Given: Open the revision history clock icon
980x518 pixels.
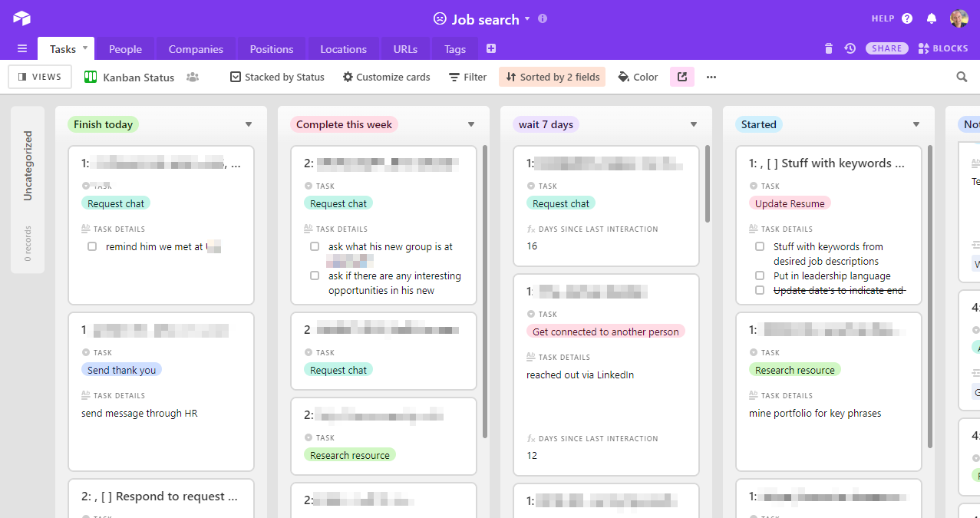Looking at the screenshot, I should [850, 48].
